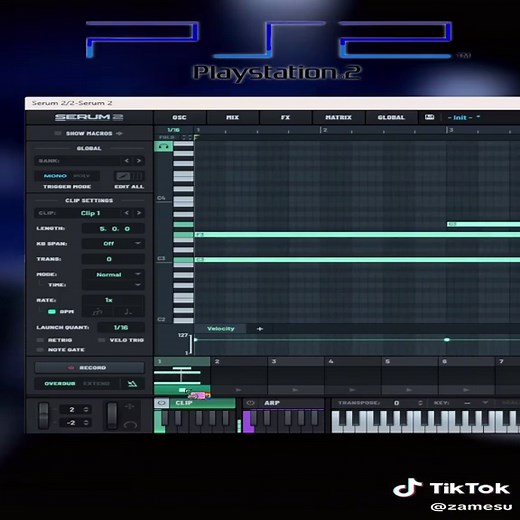
Task: Select the line draw icon above EDIT ALL
Action: (122, 176)
